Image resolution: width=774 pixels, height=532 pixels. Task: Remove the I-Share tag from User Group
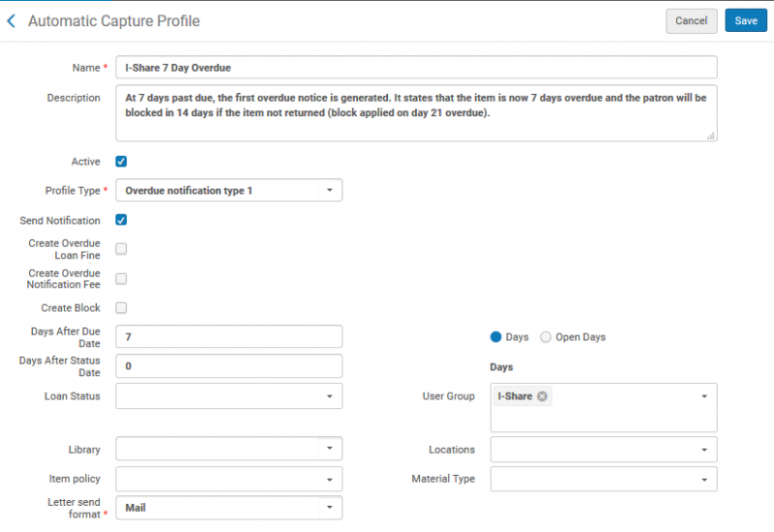click(542, 397)
